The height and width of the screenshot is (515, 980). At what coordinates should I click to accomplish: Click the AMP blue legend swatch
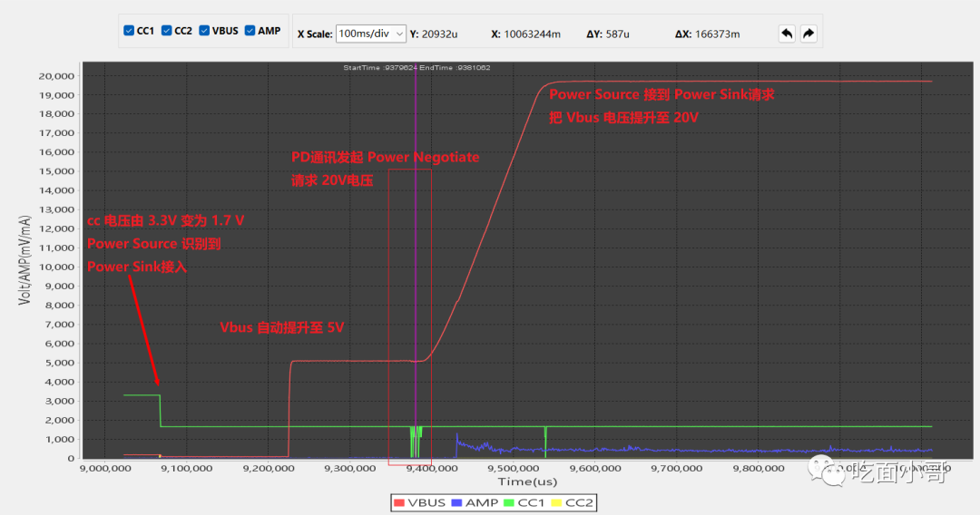(x=456, y=502)
